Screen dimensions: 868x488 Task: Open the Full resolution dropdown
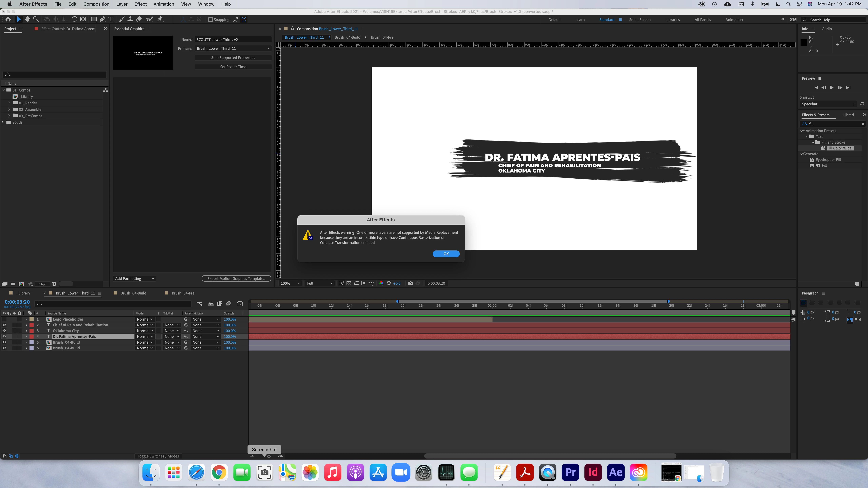[319, 283]
